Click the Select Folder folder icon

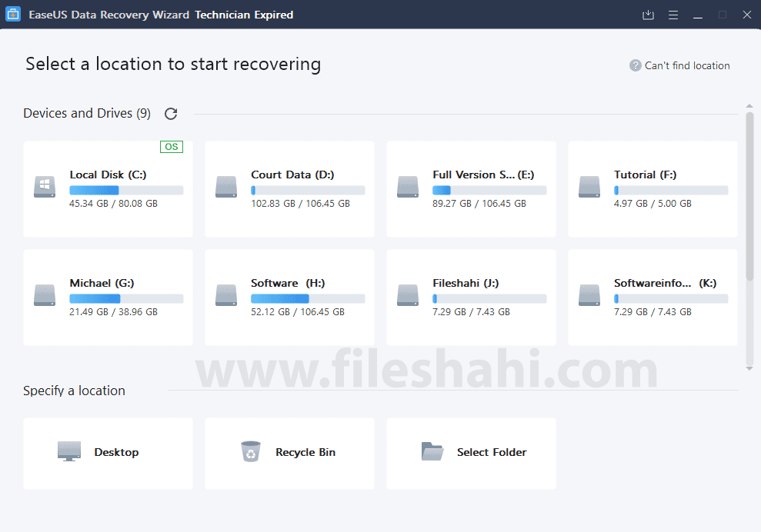(x=432, y=451)
